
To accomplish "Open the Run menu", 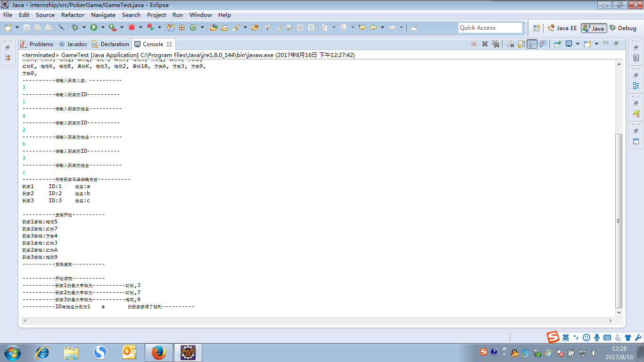I will 178,15.
